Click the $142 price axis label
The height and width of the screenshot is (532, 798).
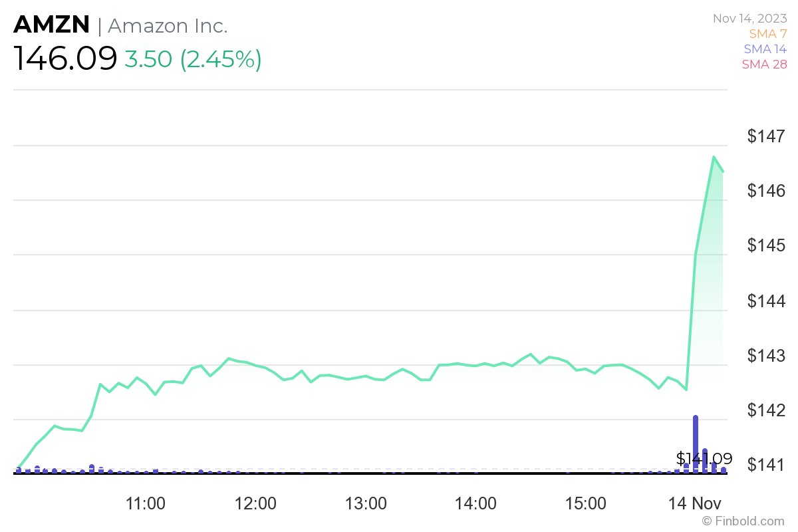pos(766,411)
